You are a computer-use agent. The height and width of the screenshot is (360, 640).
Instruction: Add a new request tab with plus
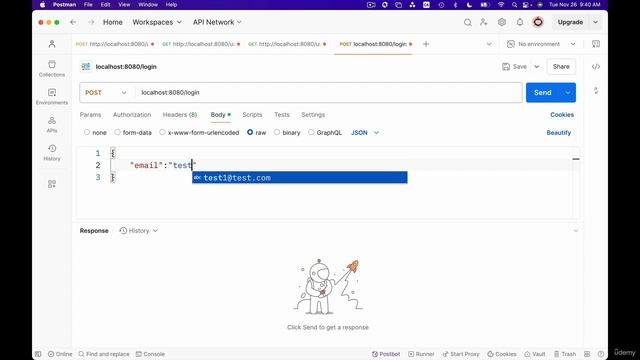click(426, 44)
